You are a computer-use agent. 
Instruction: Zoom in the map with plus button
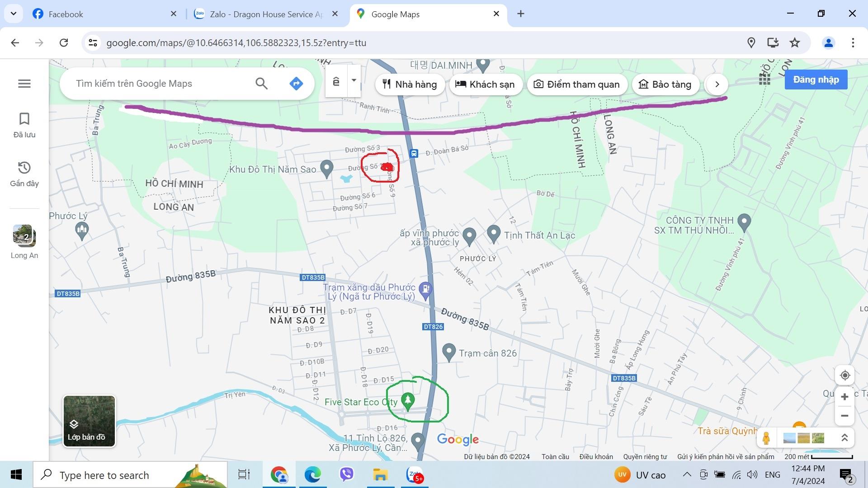pos(844,397)
